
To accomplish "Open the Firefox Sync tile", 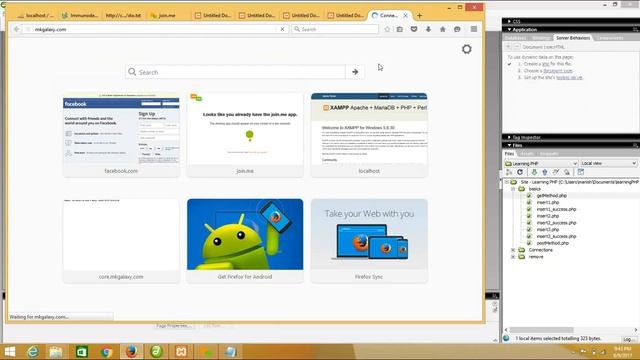I will [369, 241].
